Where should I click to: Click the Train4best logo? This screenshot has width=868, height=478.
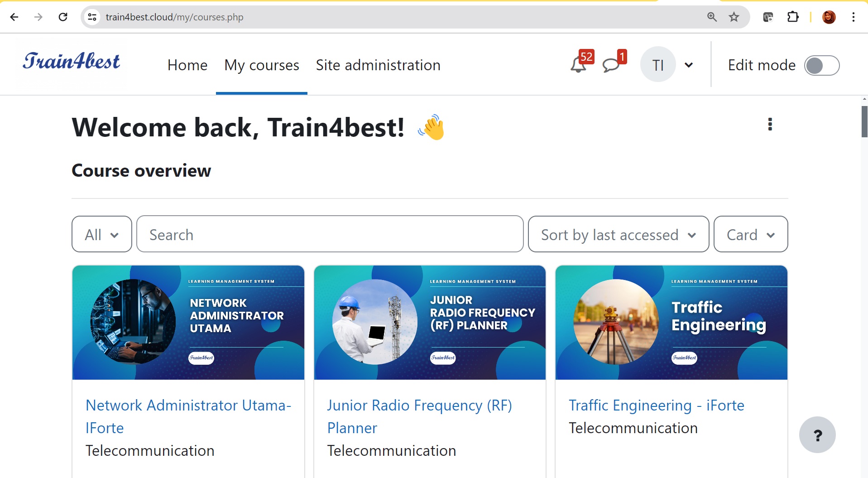(72, 62)
